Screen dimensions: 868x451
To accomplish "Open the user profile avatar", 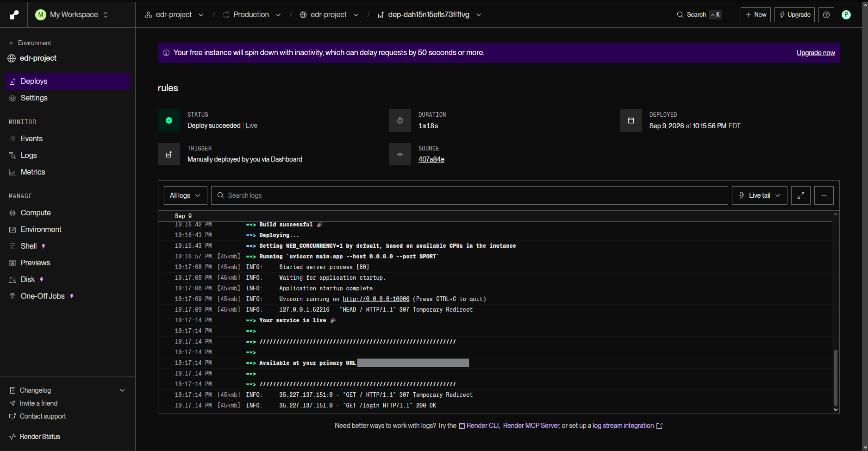I will [846, 15].
